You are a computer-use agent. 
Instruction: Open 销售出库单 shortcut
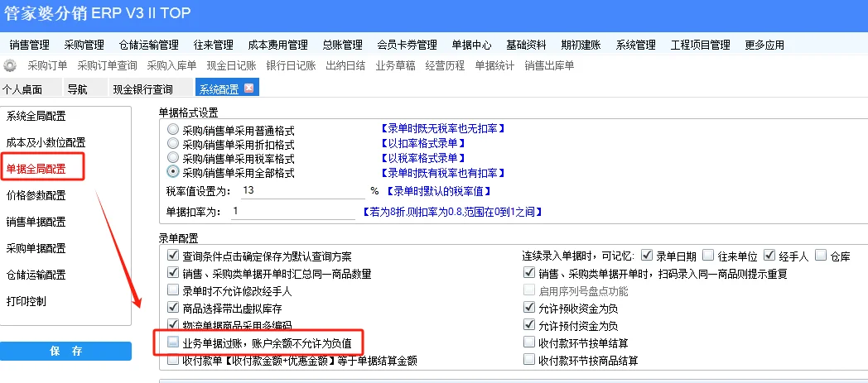tap(549, 66)
